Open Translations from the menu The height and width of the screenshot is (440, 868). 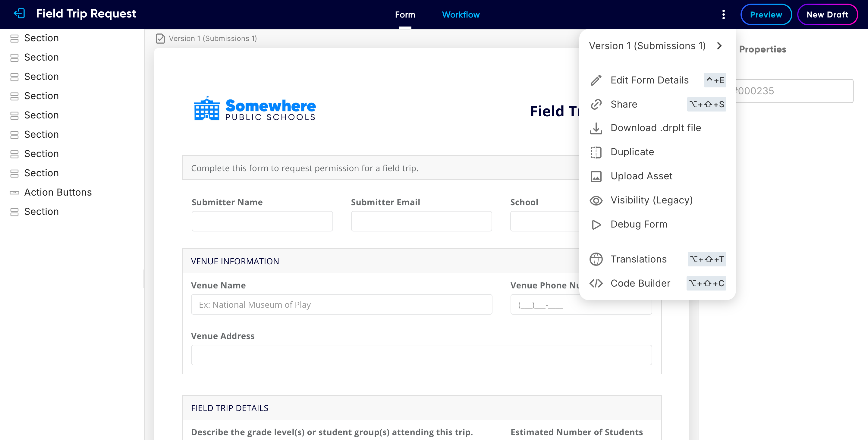pos(657,259)
